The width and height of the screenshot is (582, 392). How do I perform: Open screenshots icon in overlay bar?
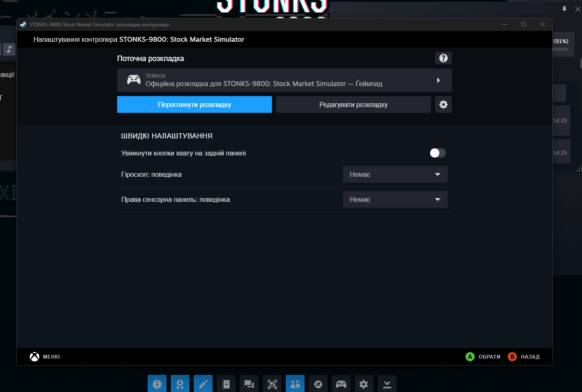(272, 384)
